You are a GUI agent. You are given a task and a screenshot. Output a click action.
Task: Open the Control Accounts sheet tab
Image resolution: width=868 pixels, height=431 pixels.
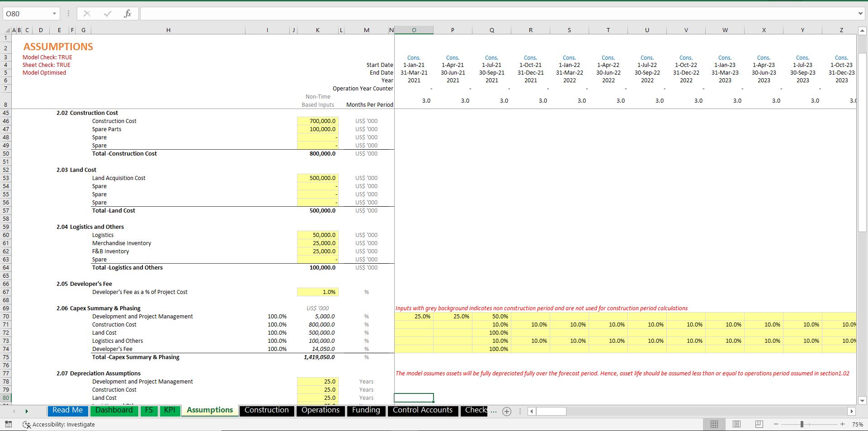click(x=423, y=410)
